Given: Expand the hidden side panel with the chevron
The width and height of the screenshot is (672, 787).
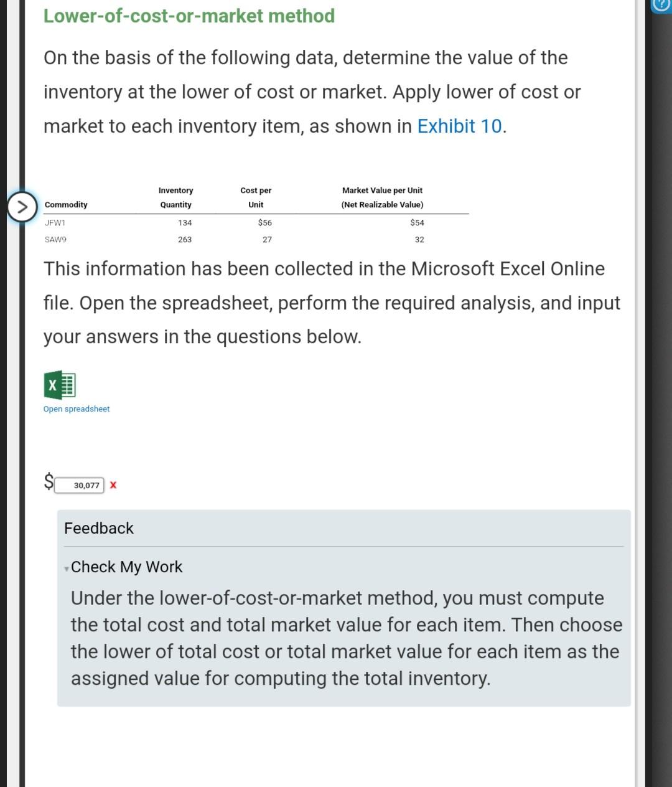Looking at the screenshot, I should (x=22, y=206).
